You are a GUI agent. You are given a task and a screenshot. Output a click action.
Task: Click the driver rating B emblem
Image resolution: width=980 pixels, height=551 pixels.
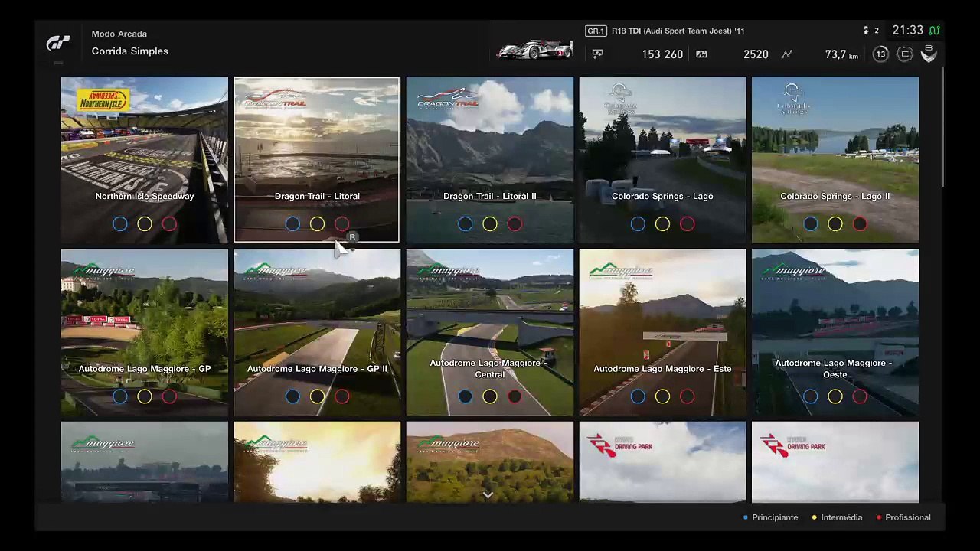929,54
